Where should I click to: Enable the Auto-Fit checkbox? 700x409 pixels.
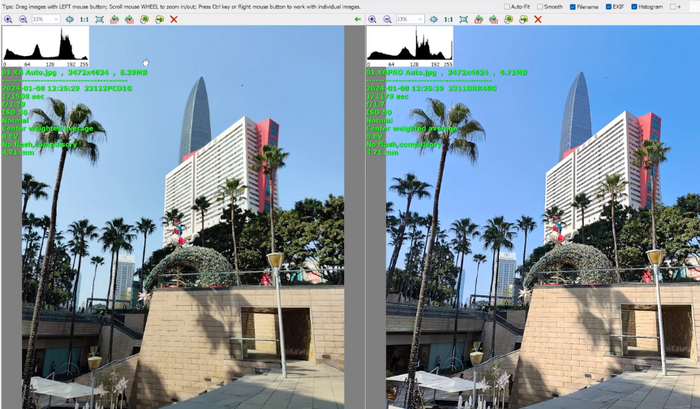[x=507, y=7]
